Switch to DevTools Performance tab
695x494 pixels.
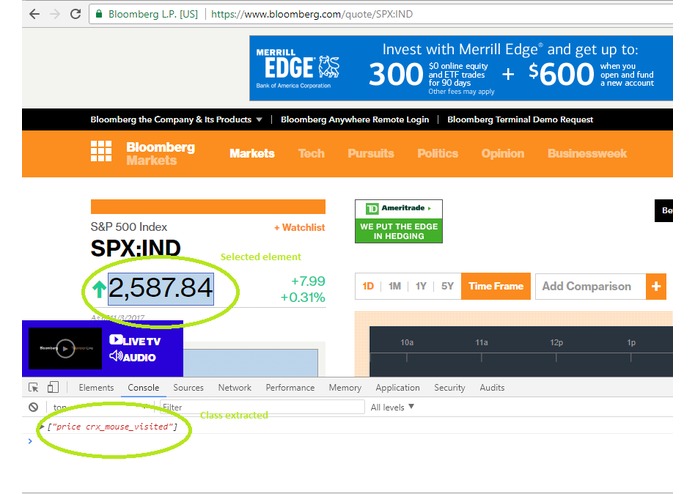tap(290, 388)
